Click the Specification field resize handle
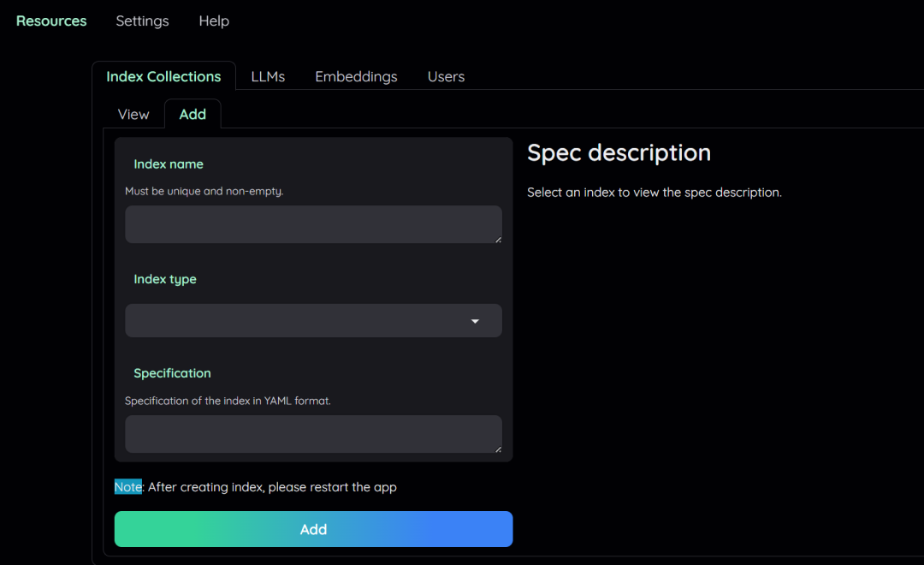The height and width of the screenshot is (565, 924). (x=498, y=449)
